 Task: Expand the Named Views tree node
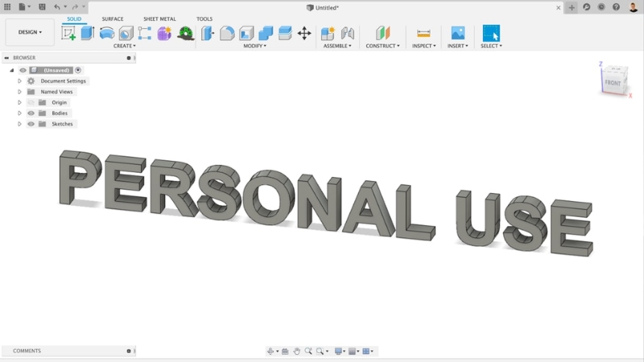pyautogui.click(x=20, y=92)
